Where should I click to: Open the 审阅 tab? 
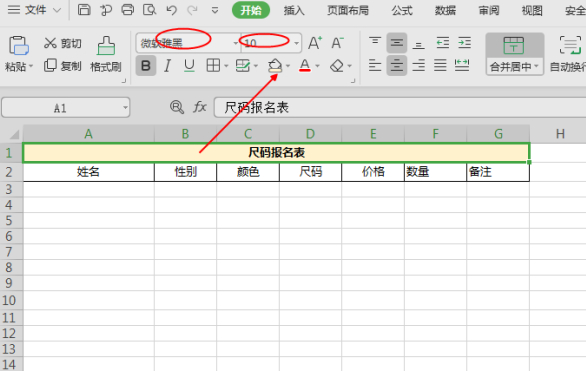click(x=489, y=10)
